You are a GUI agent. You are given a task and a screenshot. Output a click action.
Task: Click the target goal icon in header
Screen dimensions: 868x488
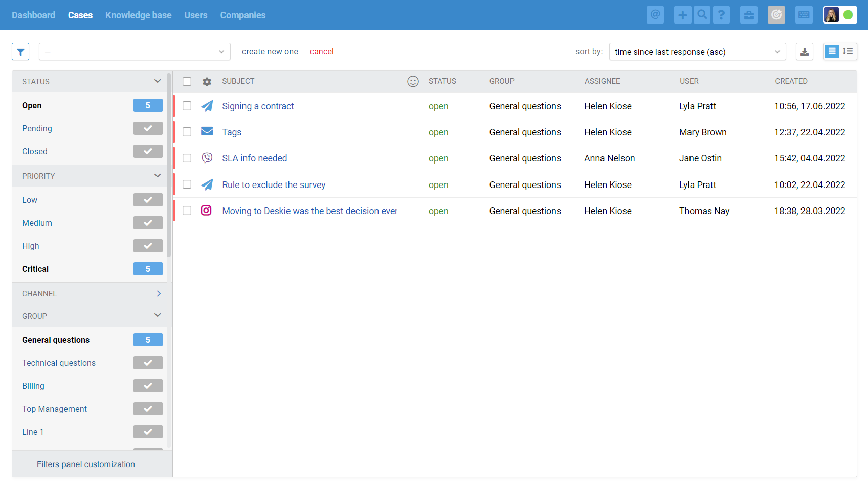click(x=776, y=15)
